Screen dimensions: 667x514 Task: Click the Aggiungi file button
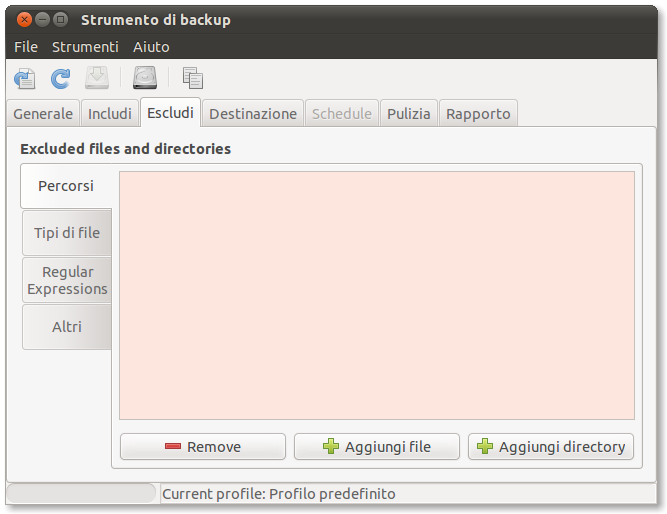click(x=377, y=447)
